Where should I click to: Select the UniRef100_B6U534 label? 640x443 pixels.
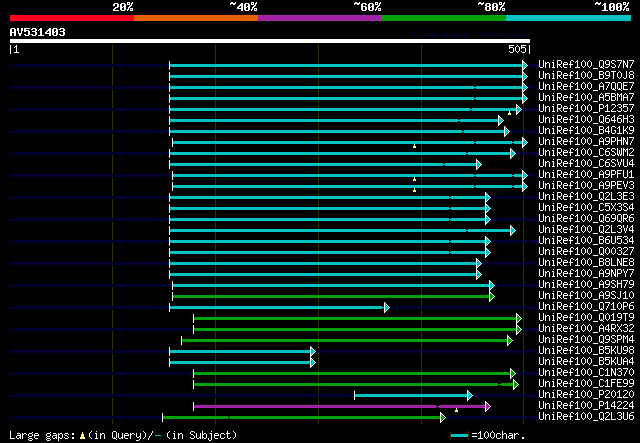[x=586, y=241]
